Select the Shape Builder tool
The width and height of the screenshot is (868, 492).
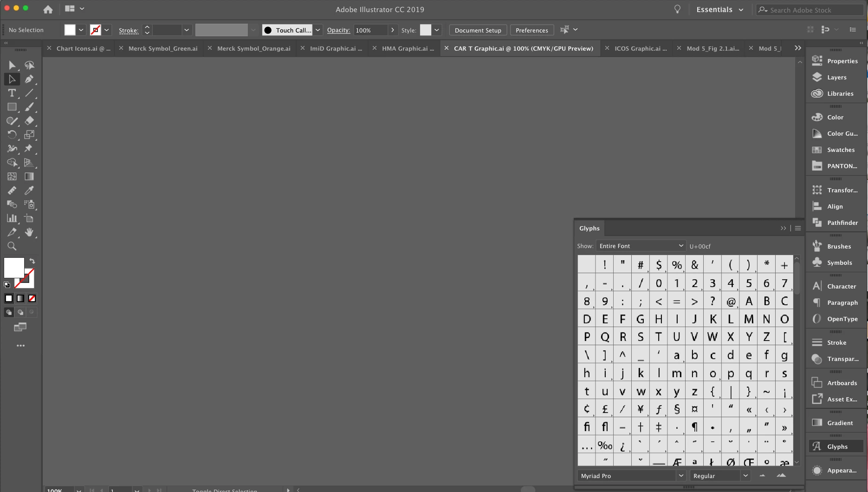point(12,163)
